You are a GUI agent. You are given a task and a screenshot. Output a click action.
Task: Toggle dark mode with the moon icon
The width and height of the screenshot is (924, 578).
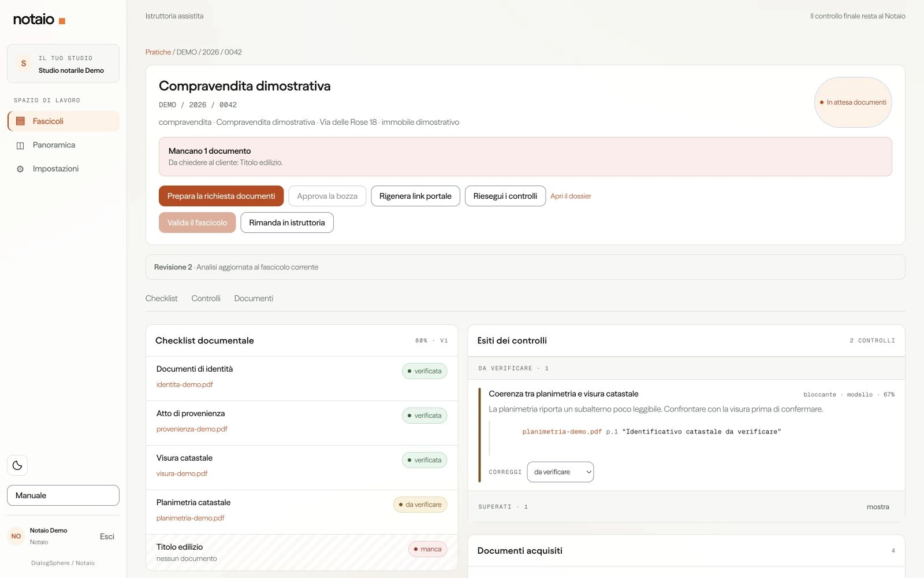tap(17, 465)
